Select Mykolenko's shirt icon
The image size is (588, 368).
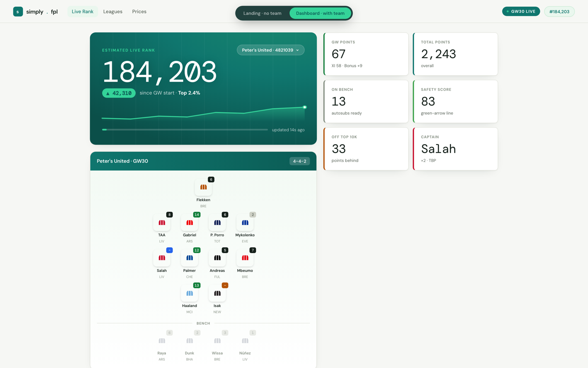[245, 222]
